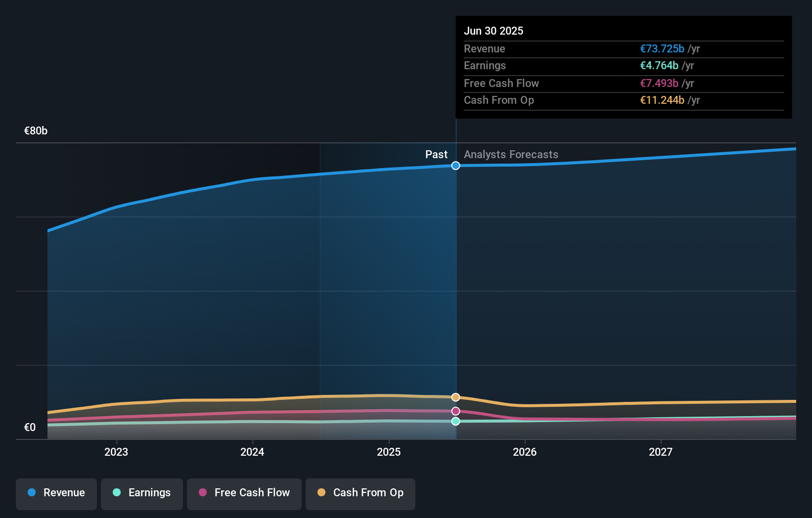Toggle the Cash From Op series visibility

tap(361, 493)
